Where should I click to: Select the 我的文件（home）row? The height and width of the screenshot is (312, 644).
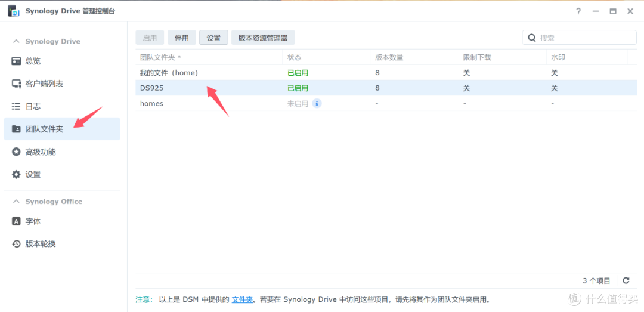pos(386,73)
